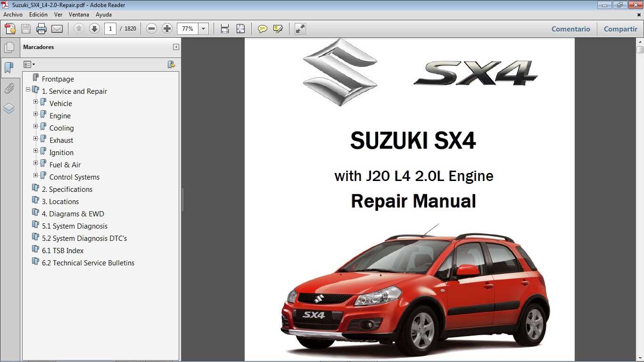Open the Layers panel icon
Screen dimensions: 644x362
coord(9,108)
